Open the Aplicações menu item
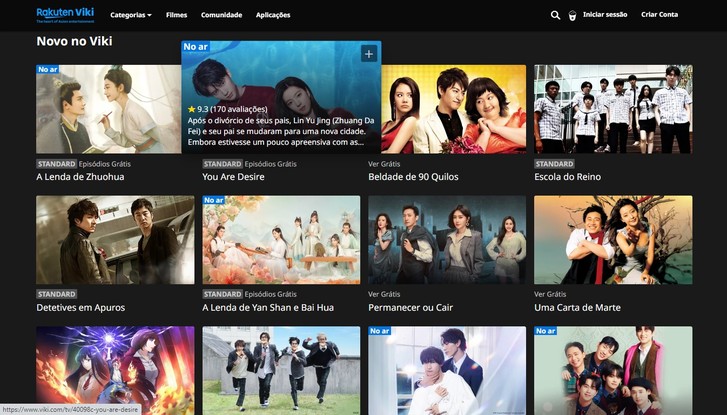This screenshot has height=415, width=727. point(273,15)
